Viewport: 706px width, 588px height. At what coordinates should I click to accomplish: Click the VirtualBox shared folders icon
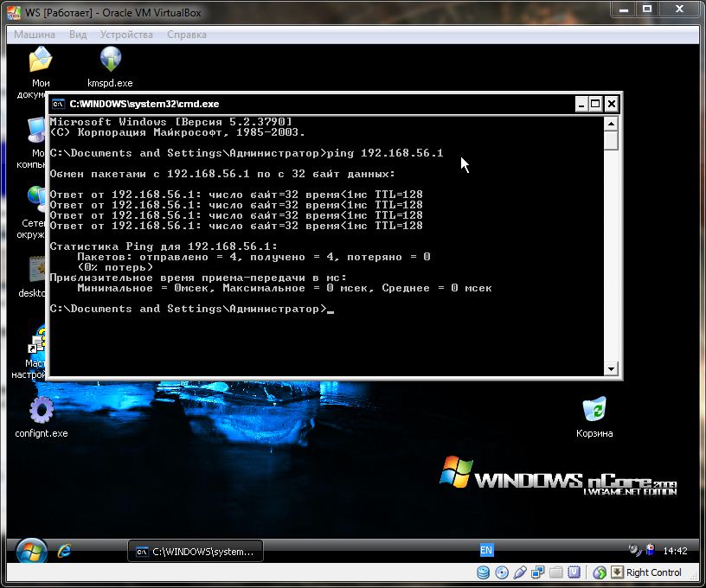click(556, 572)
